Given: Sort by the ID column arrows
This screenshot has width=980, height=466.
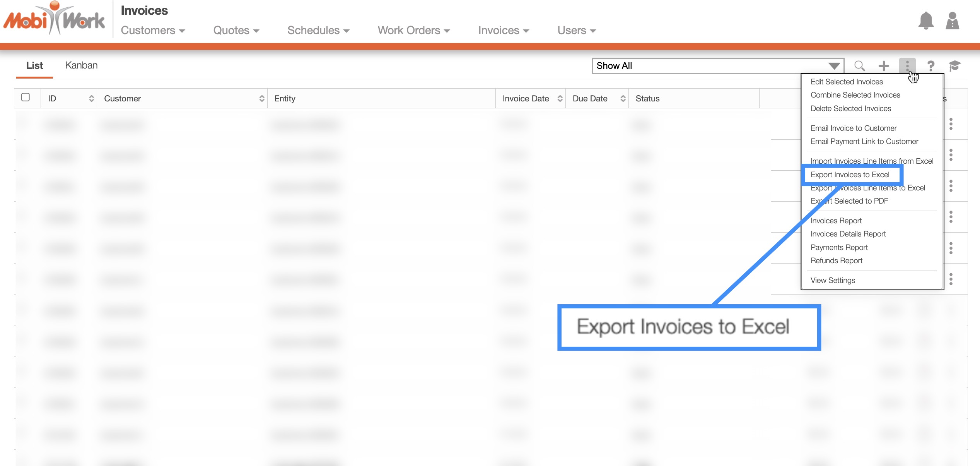Looking at the screenshot, I should click(x=91, y=99).
